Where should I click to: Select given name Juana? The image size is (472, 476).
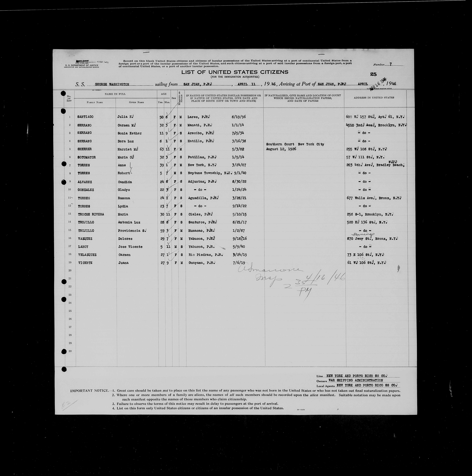click(x=123, y=263)
